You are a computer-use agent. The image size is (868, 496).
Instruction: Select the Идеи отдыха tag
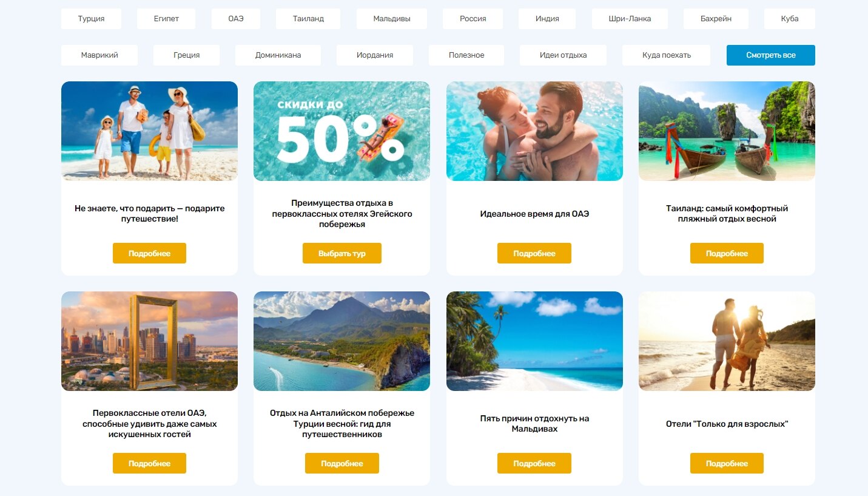tap(563, 55)
